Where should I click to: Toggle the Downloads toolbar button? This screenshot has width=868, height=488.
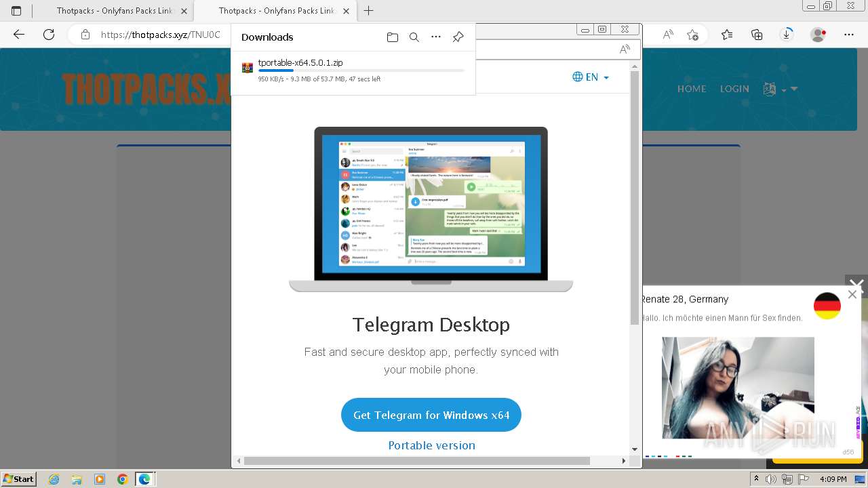tap(787, 35)
